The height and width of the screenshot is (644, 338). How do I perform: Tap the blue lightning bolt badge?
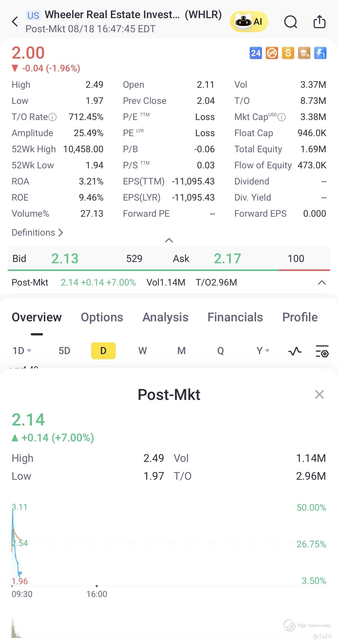(x=320, y=53)
